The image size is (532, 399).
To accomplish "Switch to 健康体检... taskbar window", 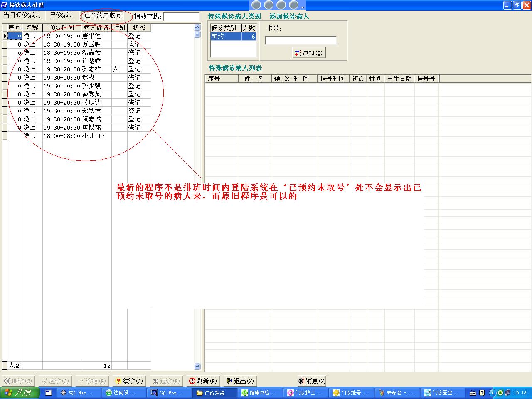I will 260,393.
